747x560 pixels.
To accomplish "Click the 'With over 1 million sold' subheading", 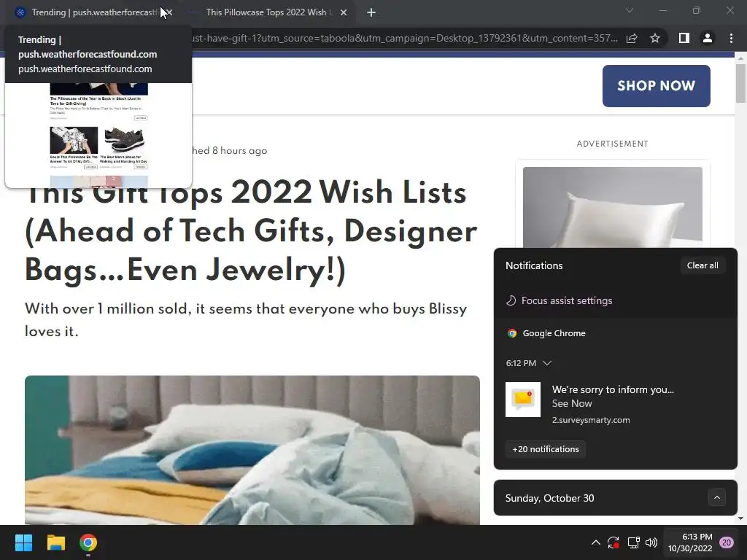I will 246,319.
